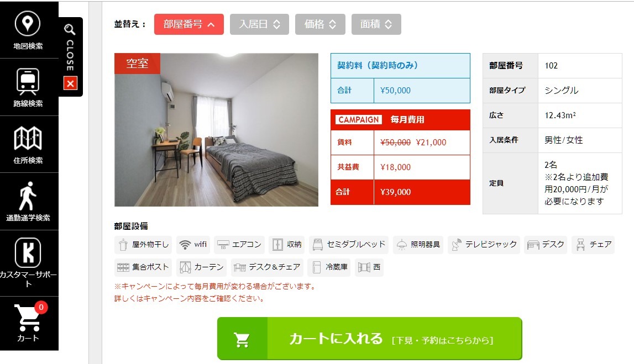The height and width of the screenshot is (364, 634).
Task: Open カスタマーサポート customer support
Action: tap(28, 252)
